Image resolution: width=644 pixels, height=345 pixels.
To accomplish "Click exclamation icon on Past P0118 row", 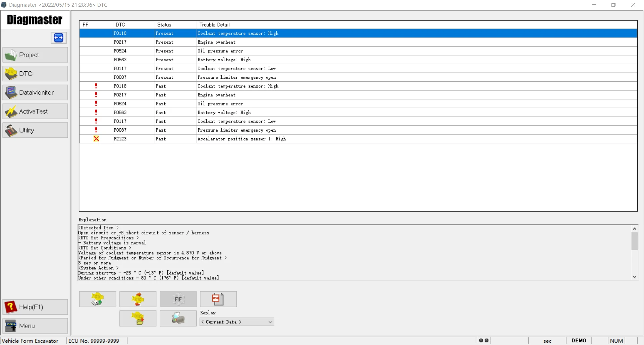I will pos(96,86).
